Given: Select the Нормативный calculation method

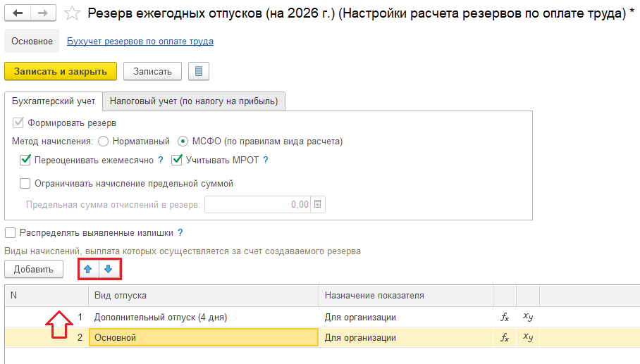Looking at the screenshot, I should 104,141.
